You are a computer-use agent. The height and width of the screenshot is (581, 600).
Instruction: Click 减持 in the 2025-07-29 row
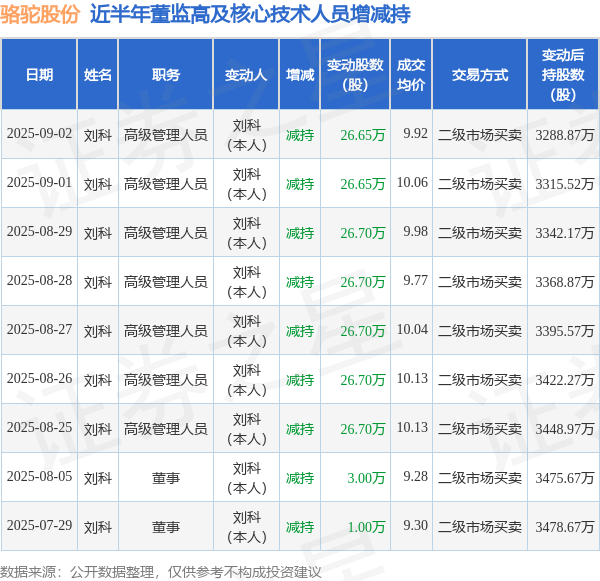(300, 527)
